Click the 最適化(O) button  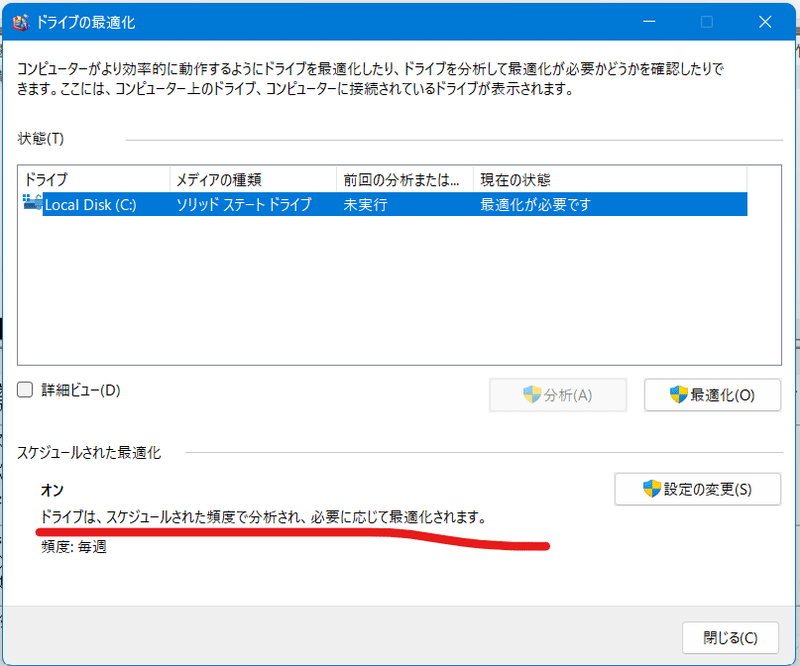712,394
